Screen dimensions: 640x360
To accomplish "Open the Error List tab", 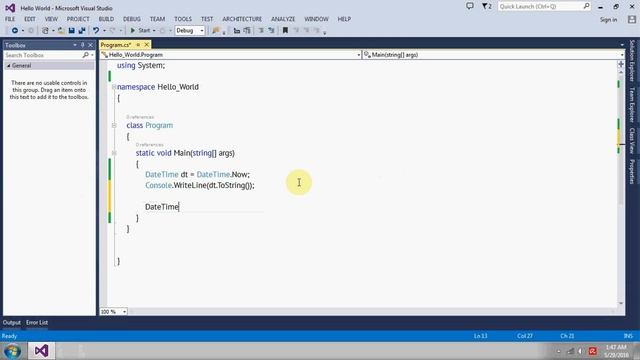I will click(37, 322).
